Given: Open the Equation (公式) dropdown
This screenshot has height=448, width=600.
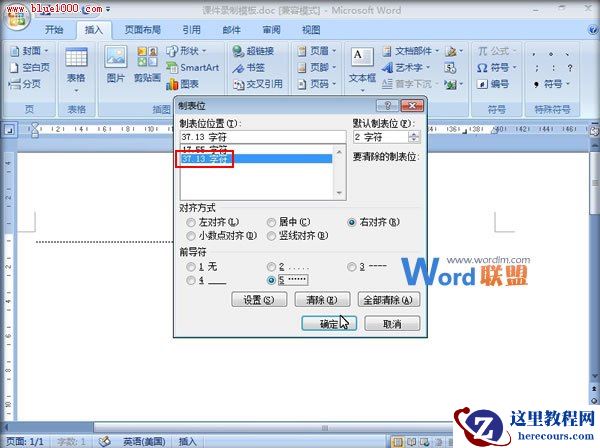Looking at the screenshot, I should tap(497, 51).
